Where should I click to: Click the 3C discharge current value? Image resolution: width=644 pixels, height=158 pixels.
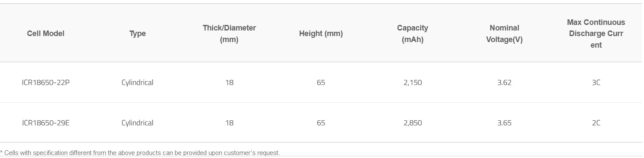pos(596,82)
